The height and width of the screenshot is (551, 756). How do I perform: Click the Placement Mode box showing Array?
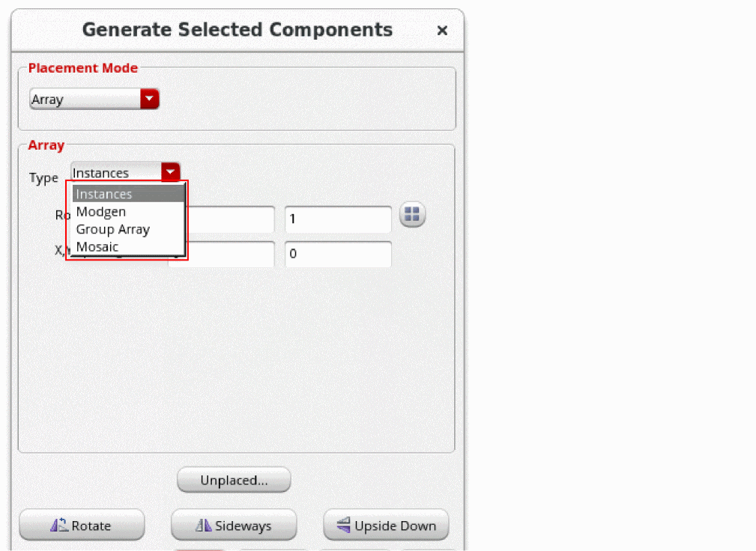[x=85, y=99]
